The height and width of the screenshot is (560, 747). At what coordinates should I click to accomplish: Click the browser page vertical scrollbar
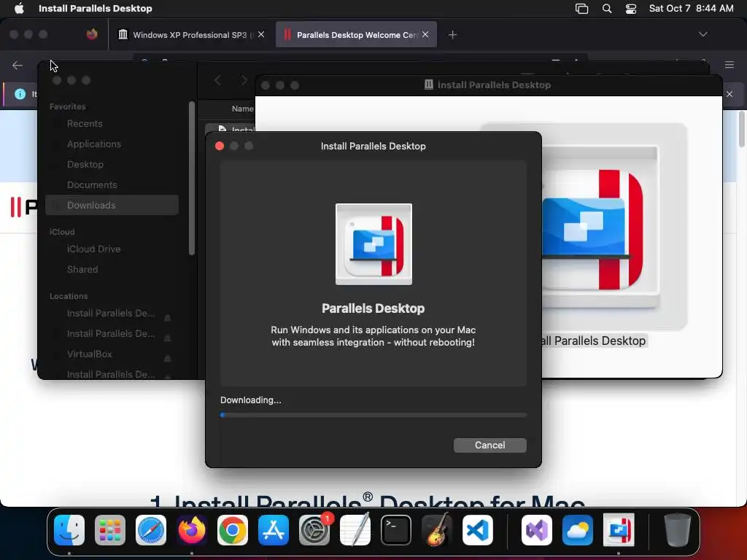pyautogui.click(x=741, y=128)
